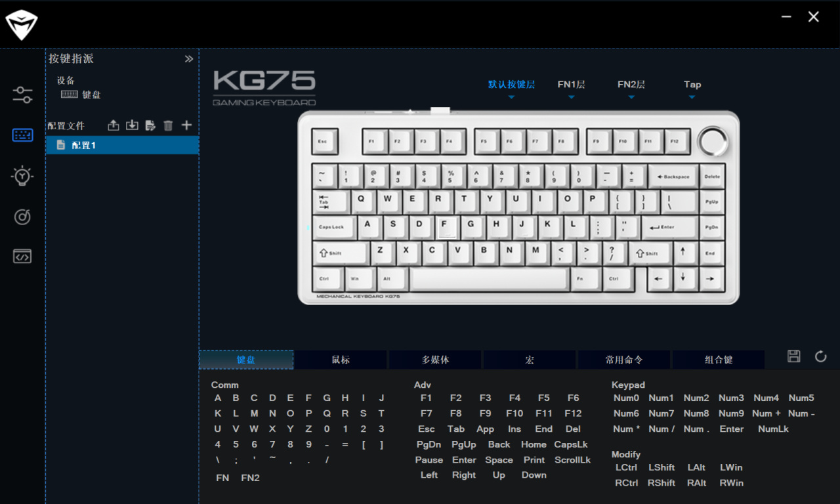This screenshot has height=504, width=840.
Task: Add a new profile with plus icon
Action: 186,125
